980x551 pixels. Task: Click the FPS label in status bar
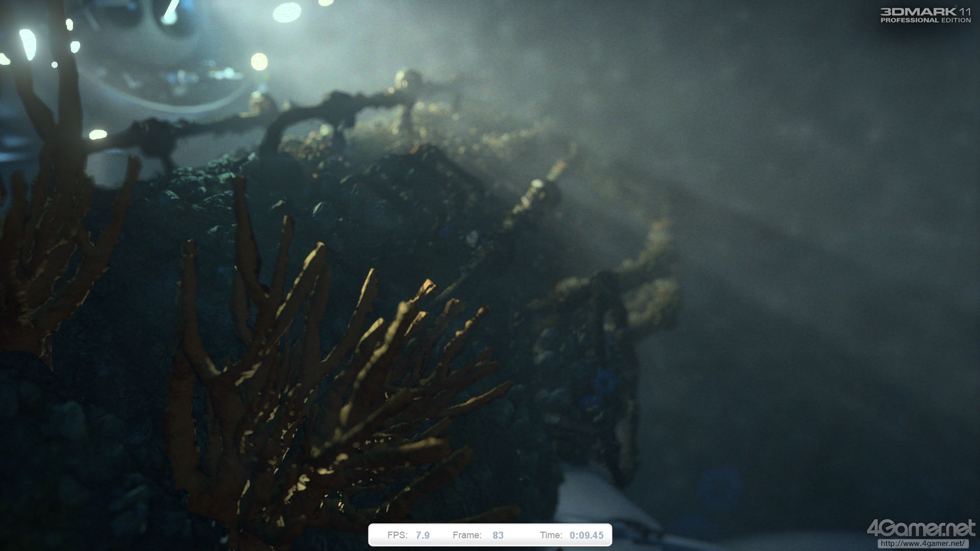point(397,535)
